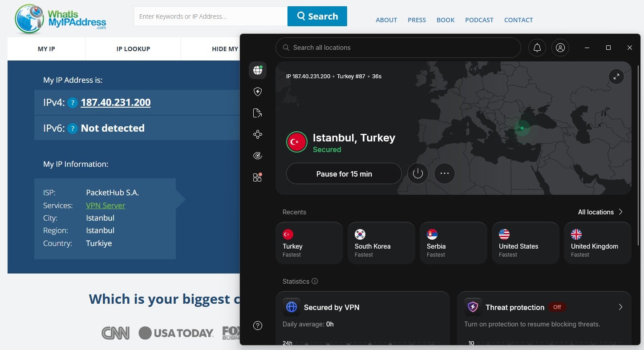Open the BOOK menu link
644x350 pixels.
click(x=446, y=20)
